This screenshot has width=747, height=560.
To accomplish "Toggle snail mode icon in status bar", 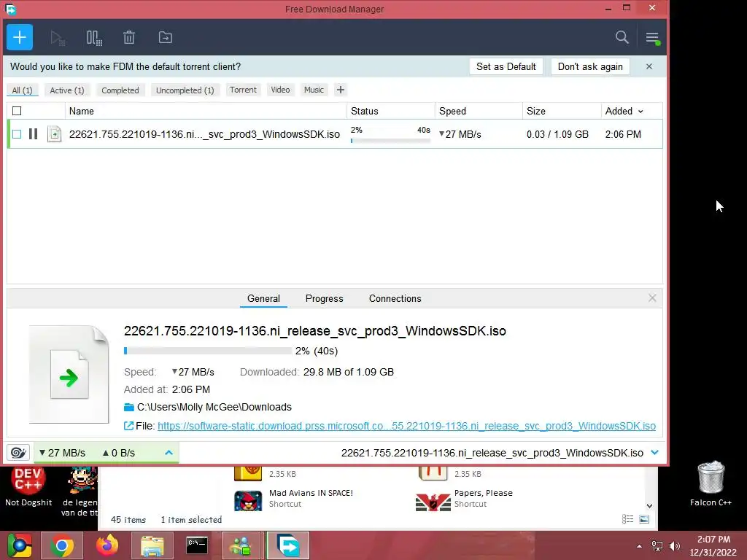I will pos(18,452).
